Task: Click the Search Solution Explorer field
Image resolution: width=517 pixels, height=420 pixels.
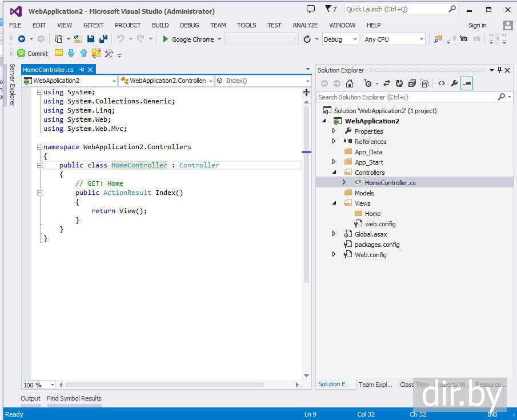Action: pyautogui.click(x=406, y=97)
